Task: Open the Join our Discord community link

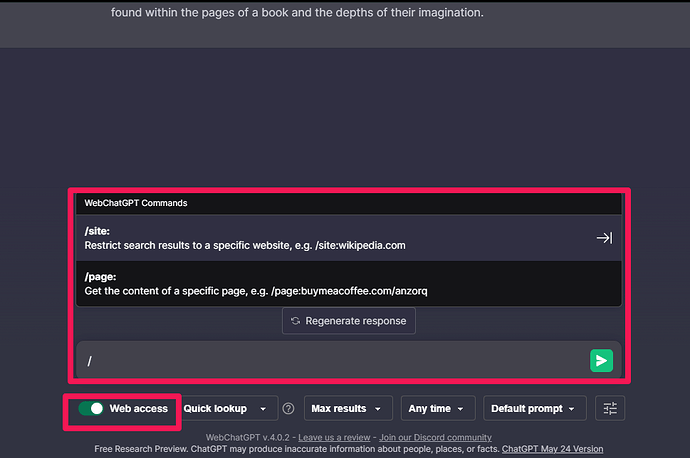Action: [435, 437]
